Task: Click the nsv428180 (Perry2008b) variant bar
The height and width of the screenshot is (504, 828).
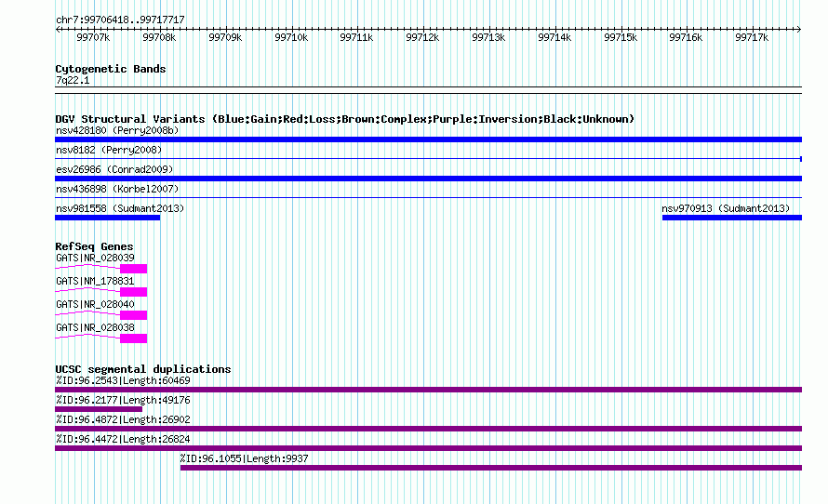Action: 428,139
